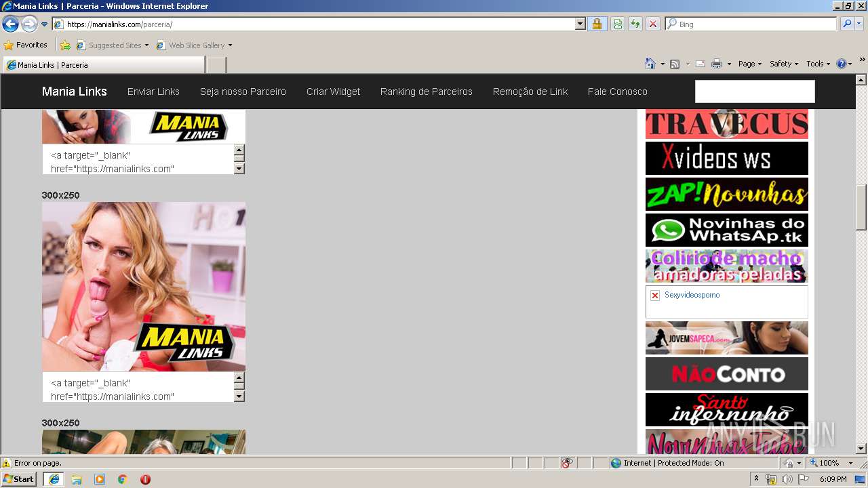Click the Internet Explorer taskbar icon
868x488 pixels.
[54, 479]
